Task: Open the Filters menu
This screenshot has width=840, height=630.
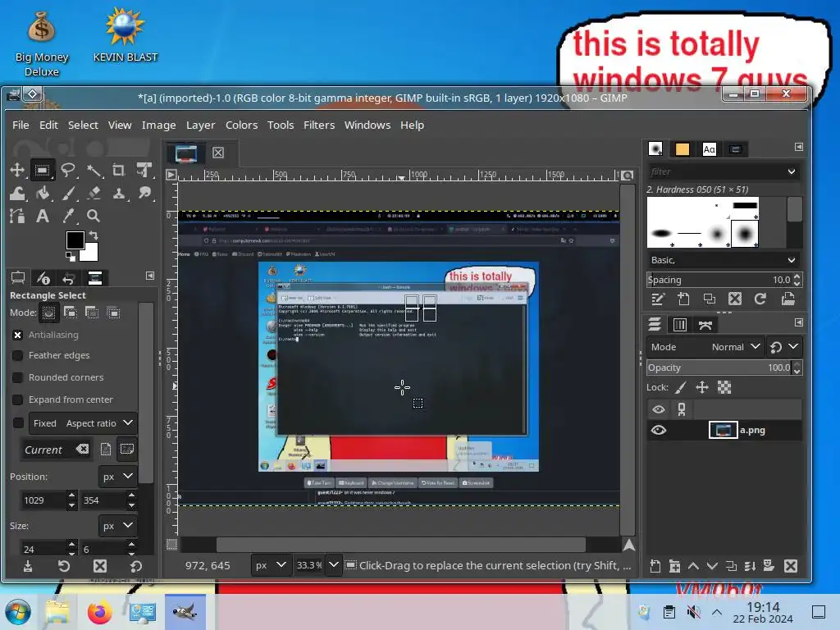Action: click(319, 125)
